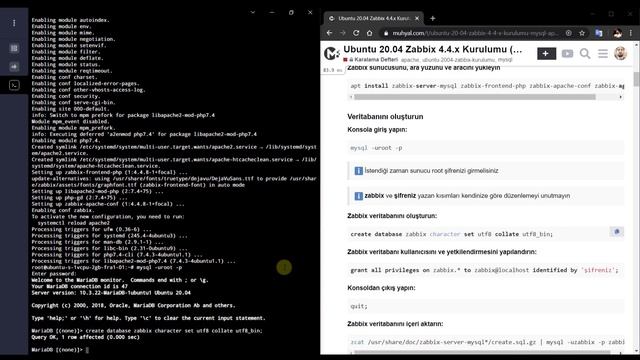Open the mysql tag link

pos(505,60)
